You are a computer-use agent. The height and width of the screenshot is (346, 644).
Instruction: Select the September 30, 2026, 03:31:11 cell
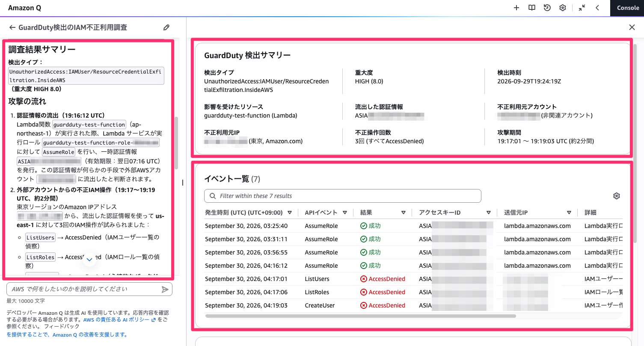[x=246, y=239]
